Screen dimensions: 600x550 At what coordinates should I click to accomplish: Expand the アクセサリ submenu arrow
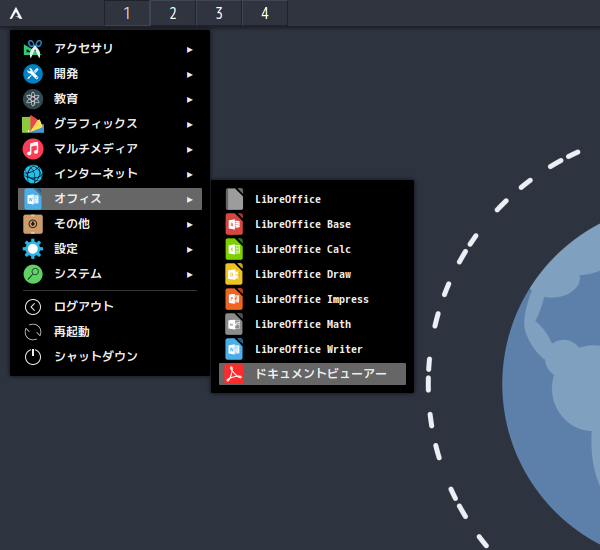[189, 50]
